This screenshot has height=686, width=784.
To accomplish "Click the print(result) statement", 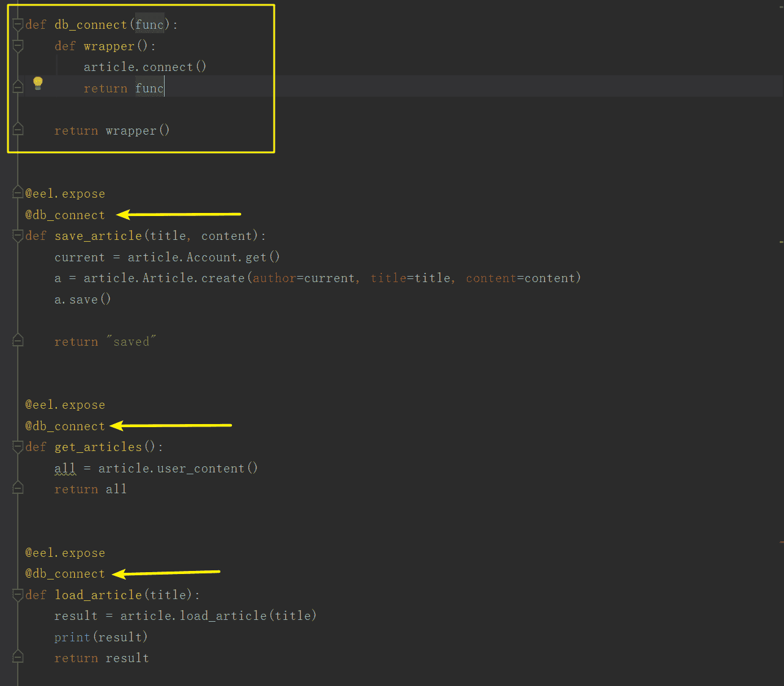I will coord(101,637).
